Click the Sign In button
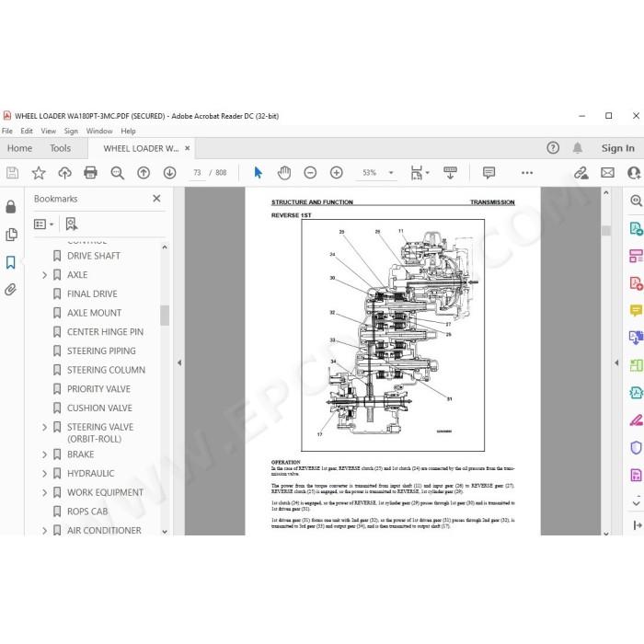Viewport: 644px width, 644px height. tap(617, 148)
